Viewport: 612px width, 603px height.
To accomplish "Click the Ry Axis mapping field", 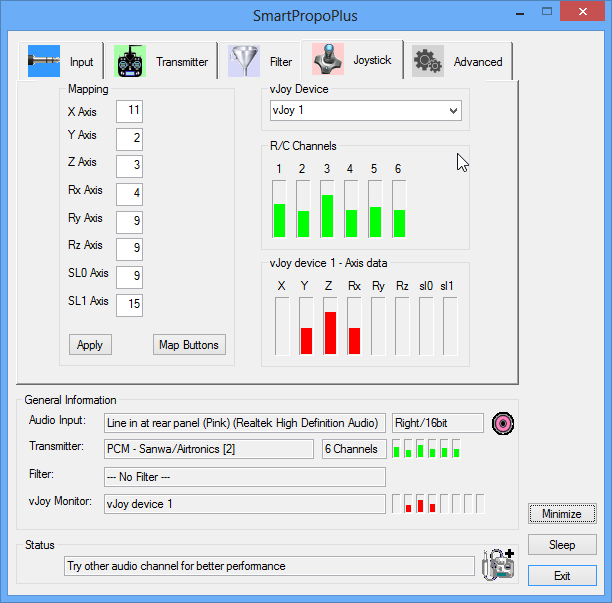I will click(x=129, y=222).
